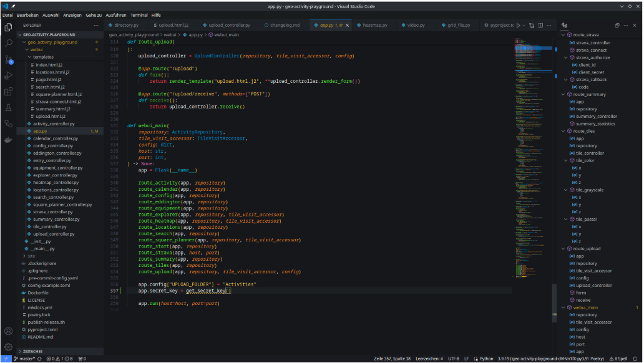This screenshot has height=363, width=644.
Task: Change LF end of line sequence
Action: 467,359
